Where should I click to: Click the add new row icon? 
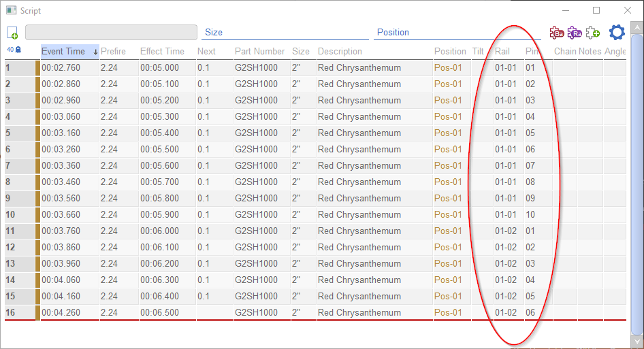(12, 33)
